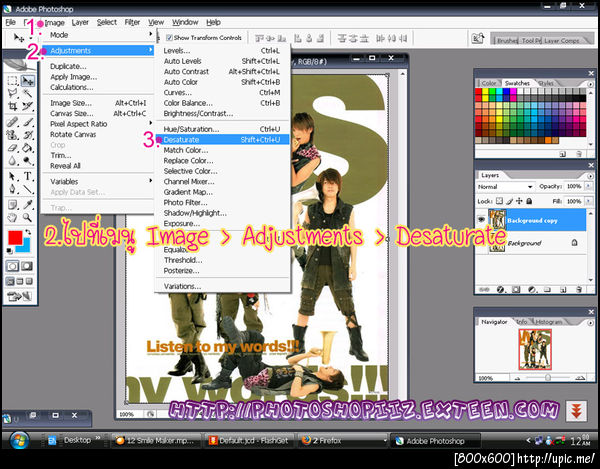
Task: Select the Healing Brush tool
Action: click(x=13, y=122)
